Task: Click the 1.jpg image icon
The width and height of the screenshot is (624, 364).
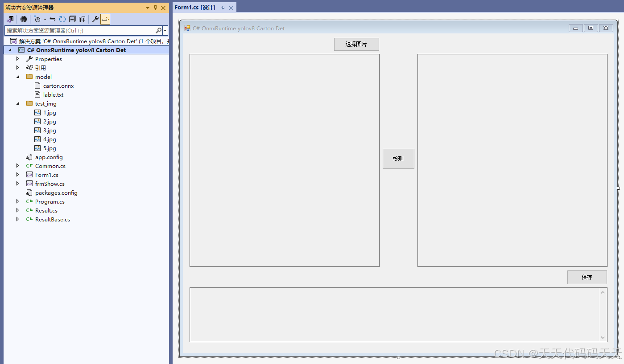Action: (x=37, y=112)
